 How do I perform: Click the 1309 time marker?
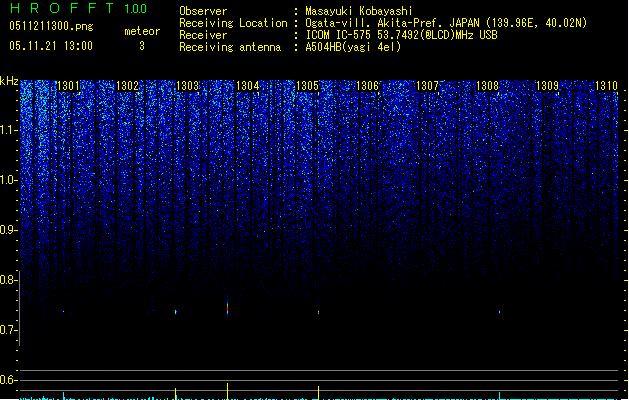click(547, 85)
